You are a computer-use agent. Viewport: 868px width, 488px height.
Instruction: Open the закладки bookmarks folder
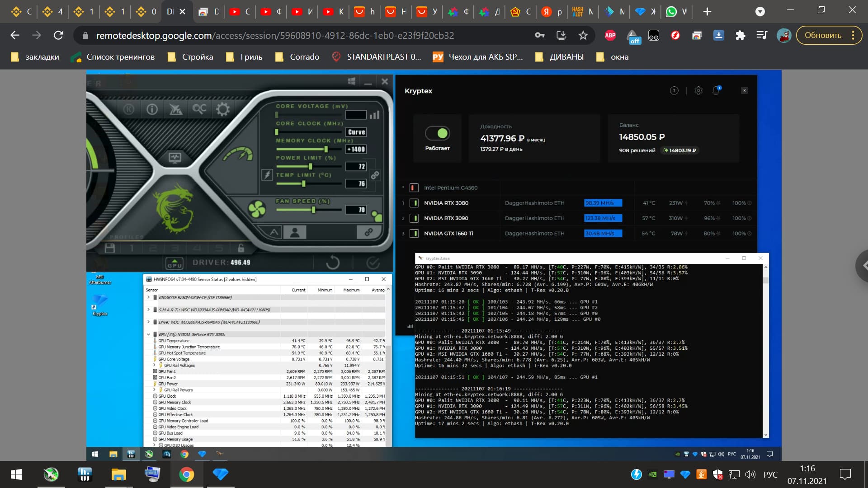pos(35,57)
